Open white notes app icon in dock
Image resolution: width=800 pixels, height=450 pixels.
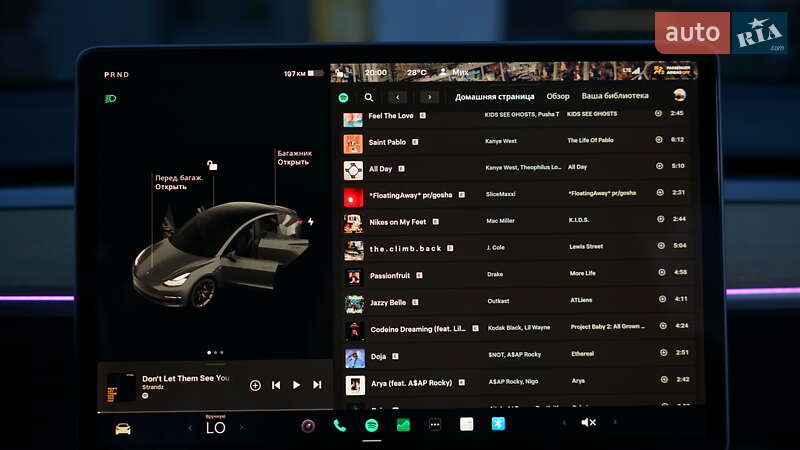click(x=466, y=424)
